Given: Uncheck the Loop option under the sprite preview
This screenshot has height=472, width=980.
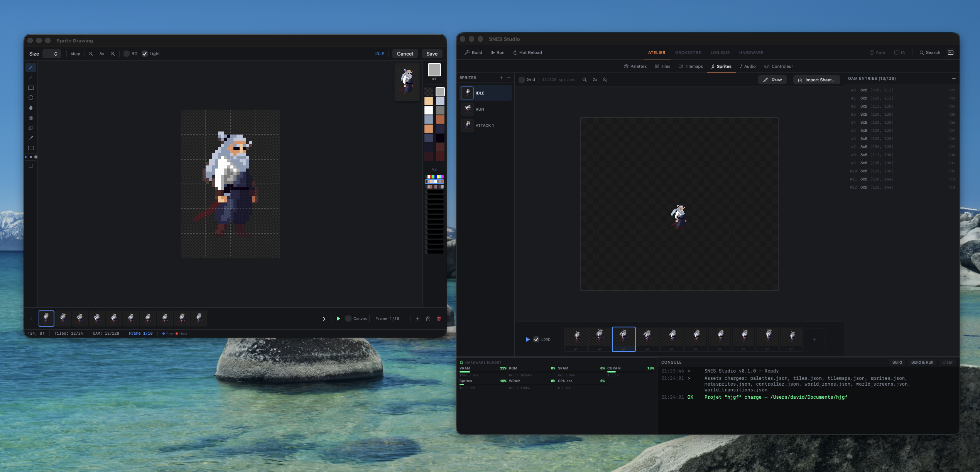Looking at the screenshot, I should tap(536, 339).
